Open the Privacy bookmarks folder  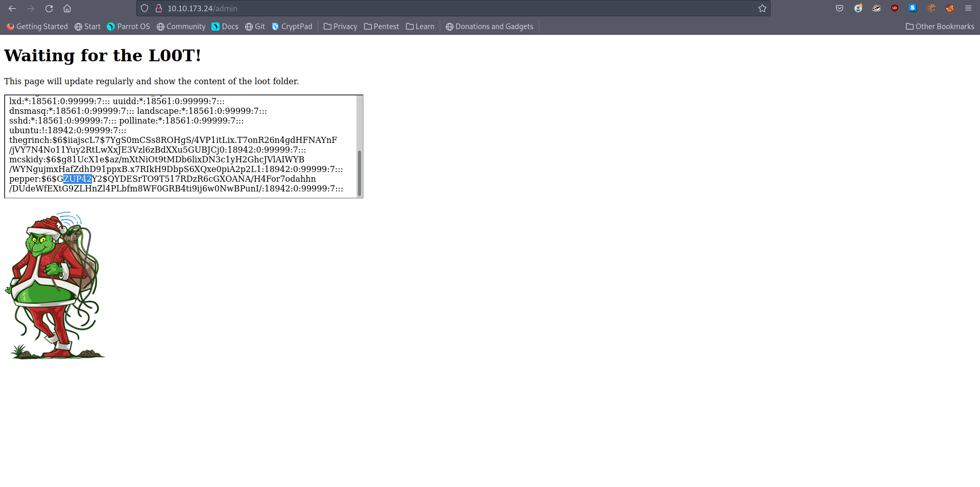click(340, 27)
